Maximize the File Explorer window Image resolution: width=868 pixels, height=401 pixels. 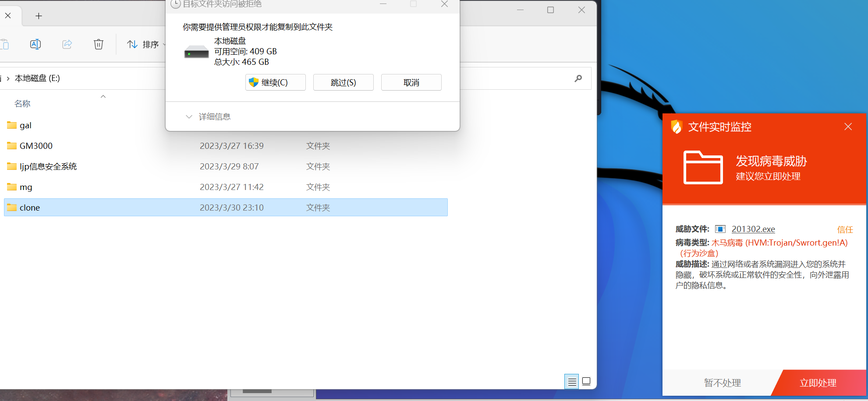551,10
